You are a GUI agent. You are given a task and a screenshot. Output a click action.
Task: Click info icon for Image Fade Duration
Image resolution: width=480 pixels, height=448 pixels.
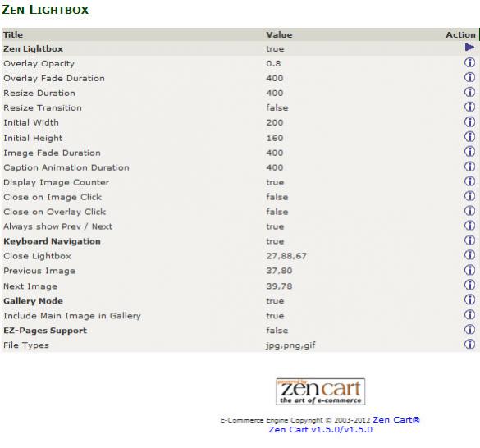coord(469,152)
